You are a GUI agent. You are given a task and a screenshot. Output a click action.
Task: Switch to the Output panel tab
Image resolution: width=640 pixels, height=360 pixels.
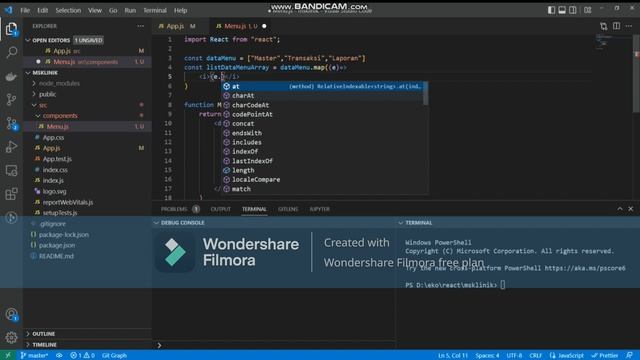pyautogui.click(x=220, y=209)
